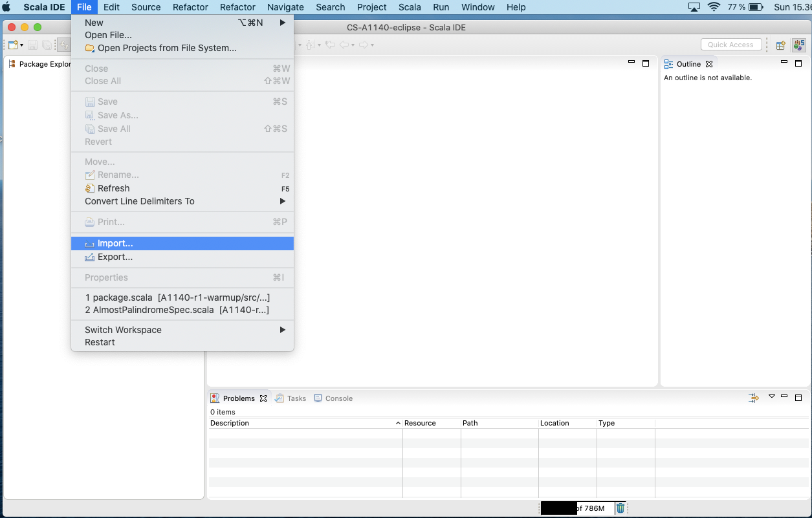Choose Import... from File menu

click(115, 244)
